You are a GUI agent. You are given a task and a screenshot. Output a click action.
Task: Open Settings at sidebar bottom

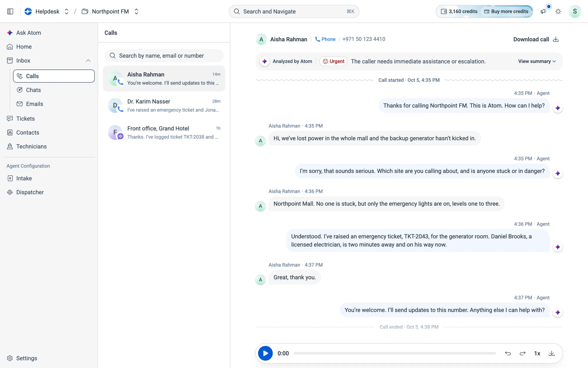tap(22, 358)
